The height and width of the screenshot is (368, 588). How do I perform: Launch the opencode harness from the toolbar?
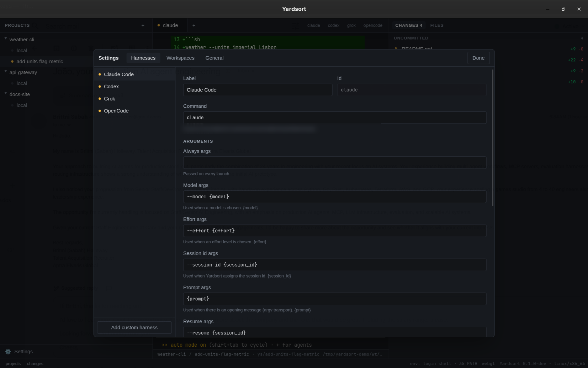point(373,25)
